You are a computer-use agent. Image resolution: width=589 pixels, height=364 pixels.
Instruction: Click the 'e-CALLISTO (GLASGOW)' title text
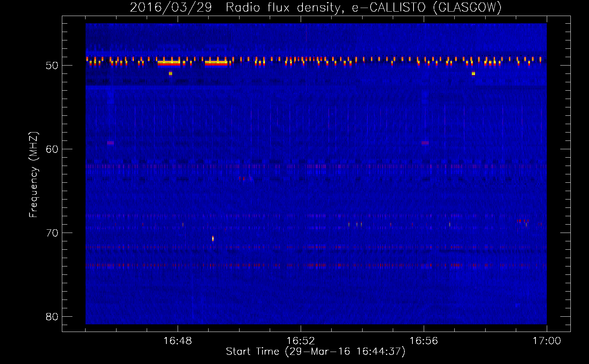tap(427, 8)
